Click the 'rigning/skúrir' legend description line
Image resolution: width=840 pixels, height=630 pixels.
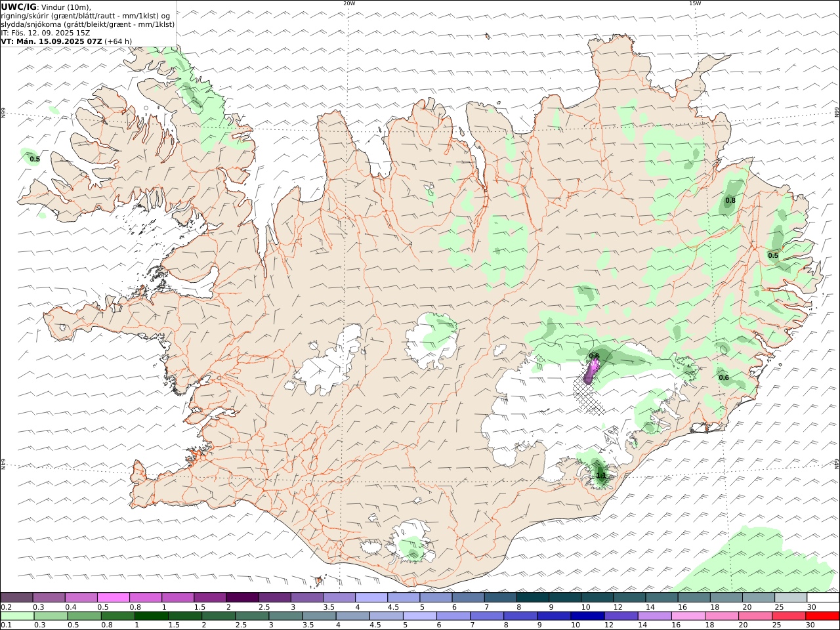pyautogui.click(x=85, y=16)
